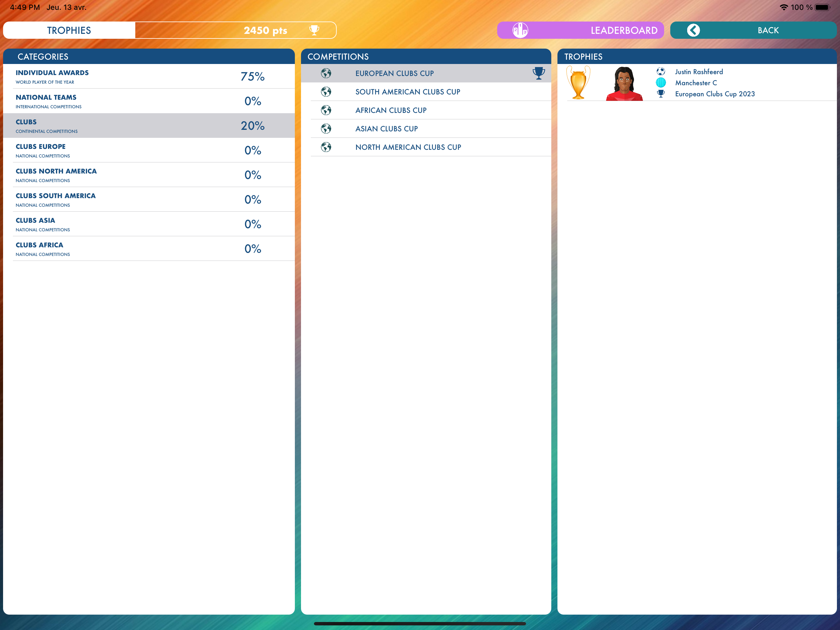Click globe icon next to South American Clubs Cup
This screenshot has width=840, height=630.
[x=326, y=92]
